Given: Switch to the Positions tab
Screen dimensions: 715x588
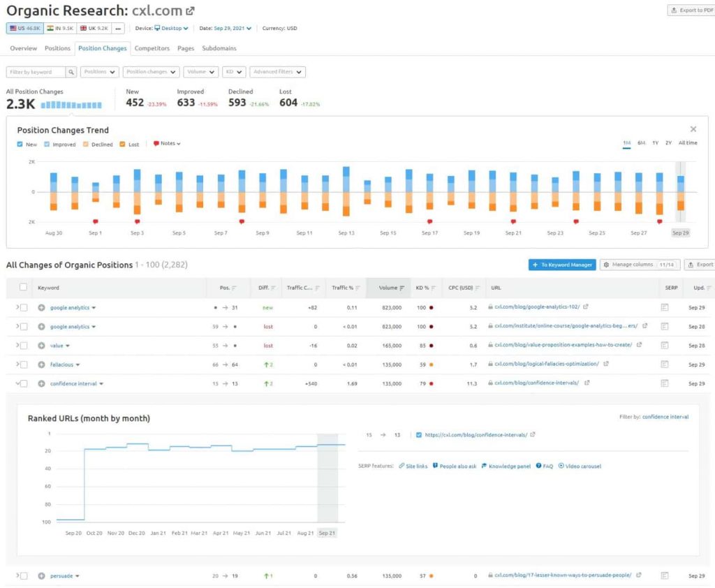Looking at the screenshot, I should [x=57, y=48].
